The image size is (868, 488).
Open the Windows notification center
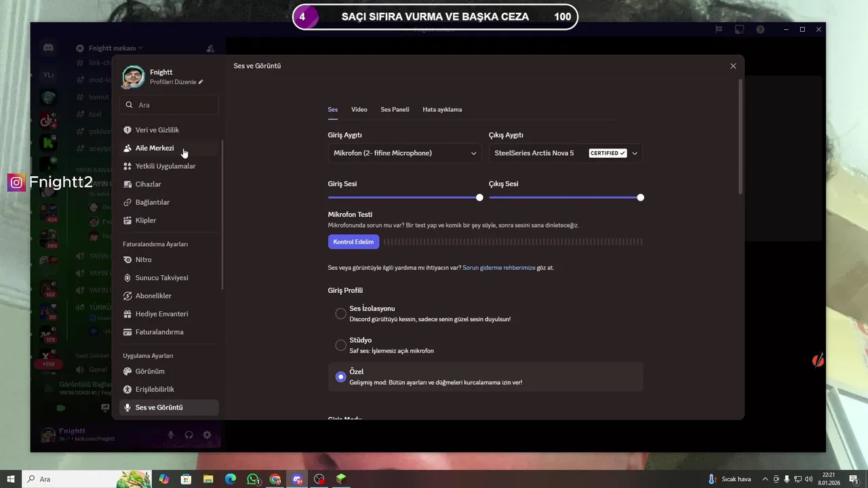tap(854, 479)
